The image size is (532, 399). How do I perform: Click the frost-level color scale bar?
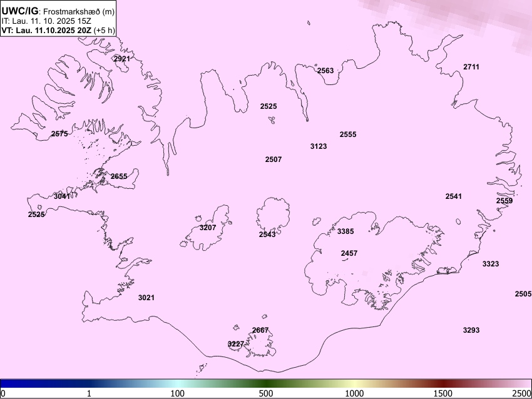[266, 383]
